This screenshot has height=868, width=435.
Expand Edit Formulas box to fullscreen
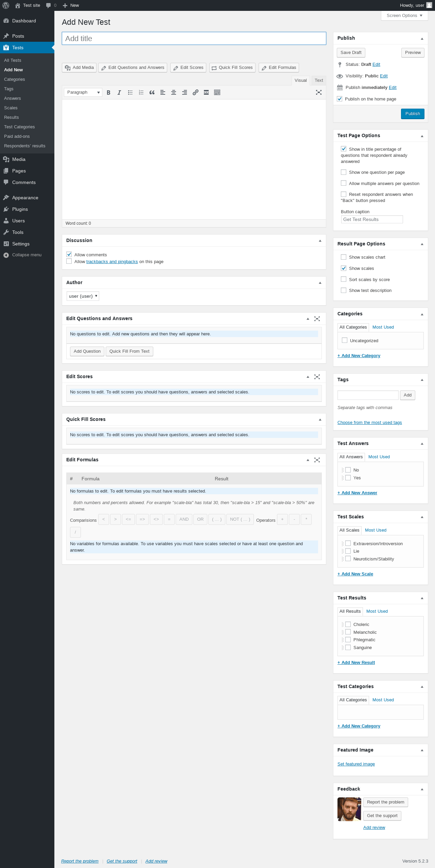[317, 460]
